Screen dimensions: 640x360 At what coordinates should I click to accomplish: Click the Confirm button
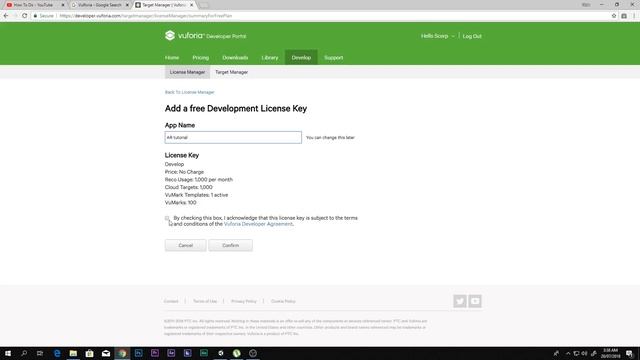click(x=231, y=245)
